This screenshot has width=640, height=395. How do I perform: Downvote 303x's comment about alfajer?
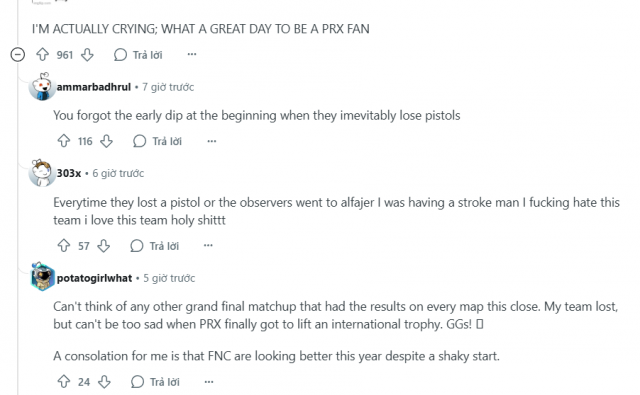tap(104, 246)
